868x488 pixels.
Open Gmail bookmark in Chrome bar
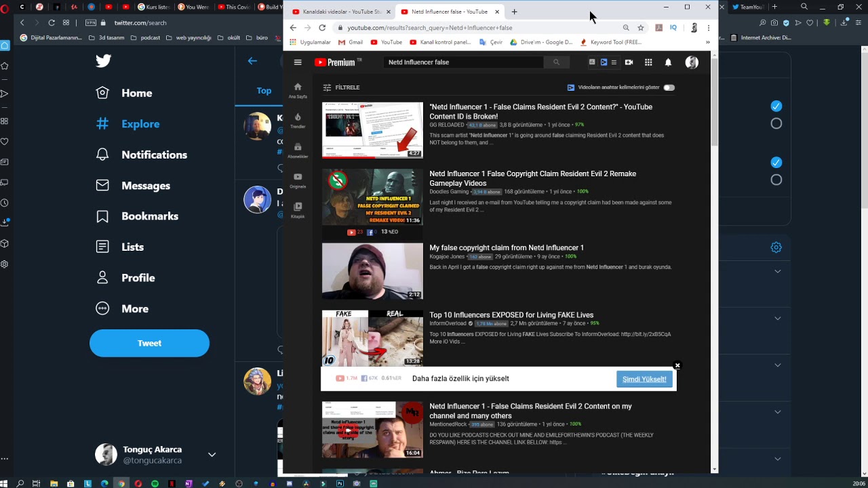click(351, 42)
